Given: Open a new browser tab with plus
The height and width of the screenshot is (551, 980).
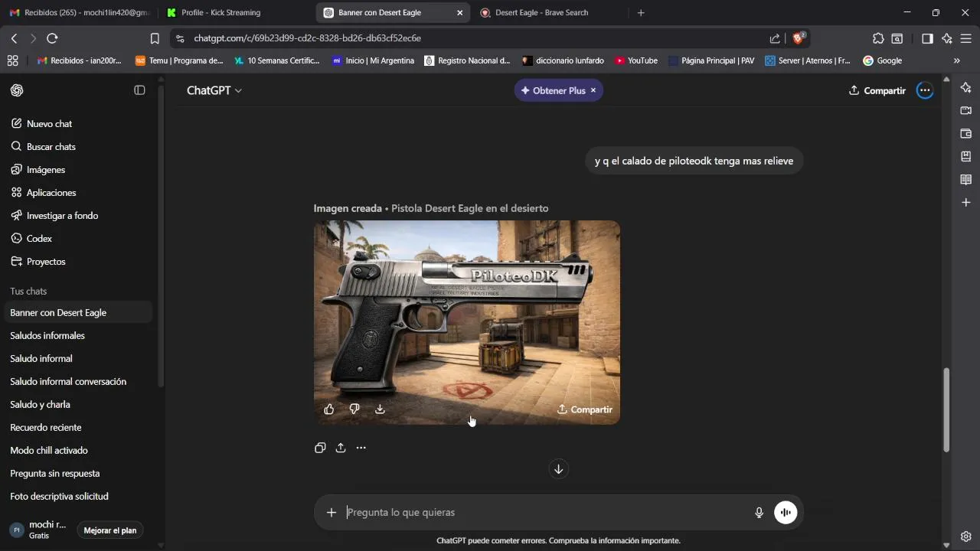Looking at the screenshot, I should pos(641,13).
